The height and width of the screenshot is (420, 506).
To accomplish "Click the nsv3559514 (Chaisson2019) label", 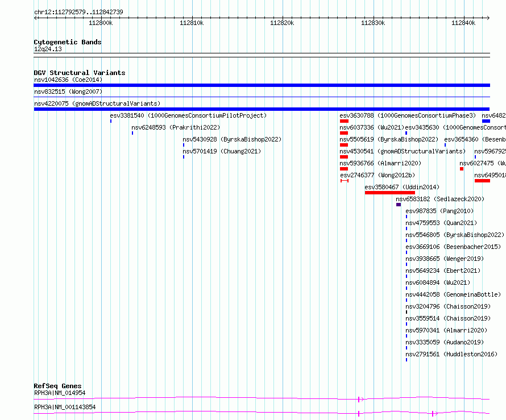I will pos(448,318).
